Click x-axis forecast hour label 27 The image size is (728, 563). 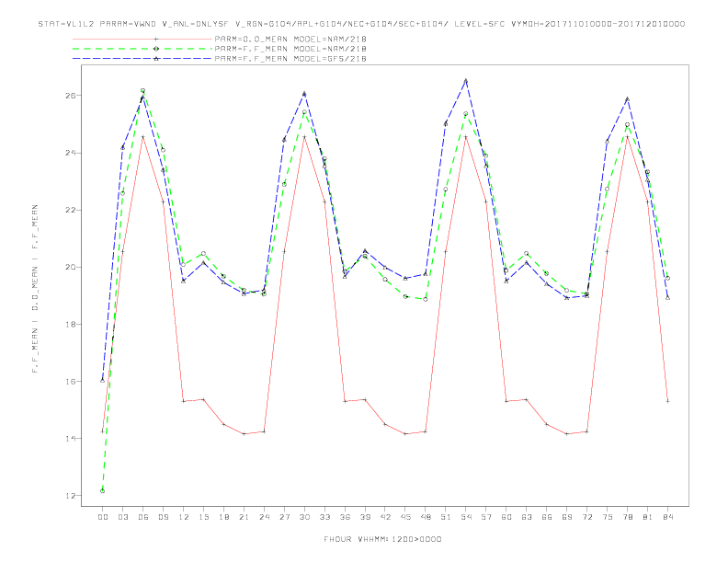tap(284, 517)
